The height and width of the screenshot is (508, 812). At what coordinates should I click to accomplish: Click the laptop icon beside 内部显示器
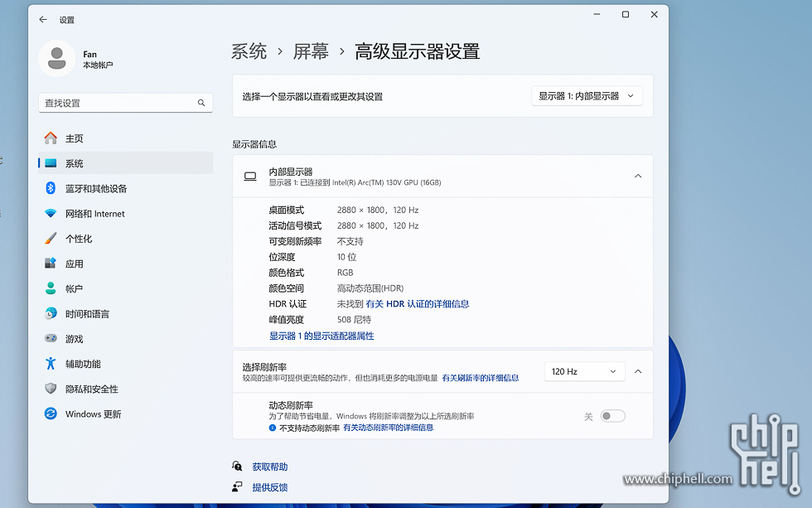(250, 177)
